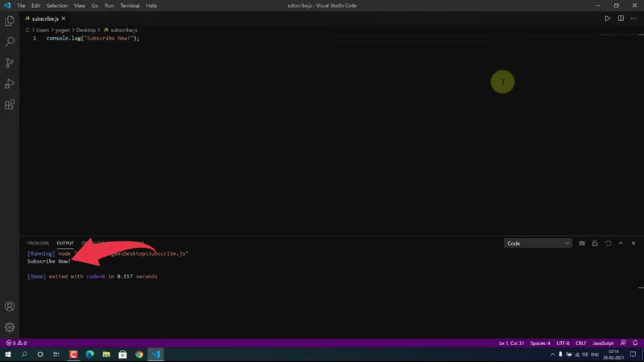
Task: Maximize the panel with the chevron up icon
Action: tap(620, 243)
